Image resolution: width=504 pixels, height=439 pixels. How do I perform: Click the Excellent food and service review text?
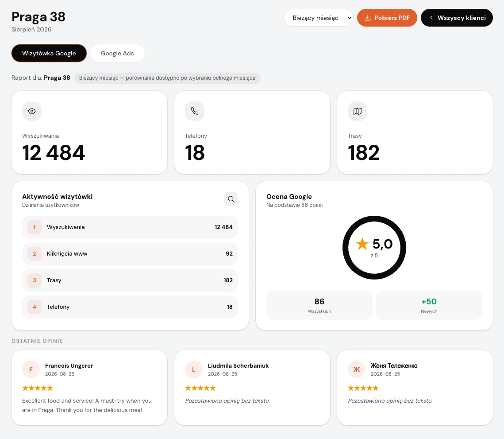click(87, 405)
